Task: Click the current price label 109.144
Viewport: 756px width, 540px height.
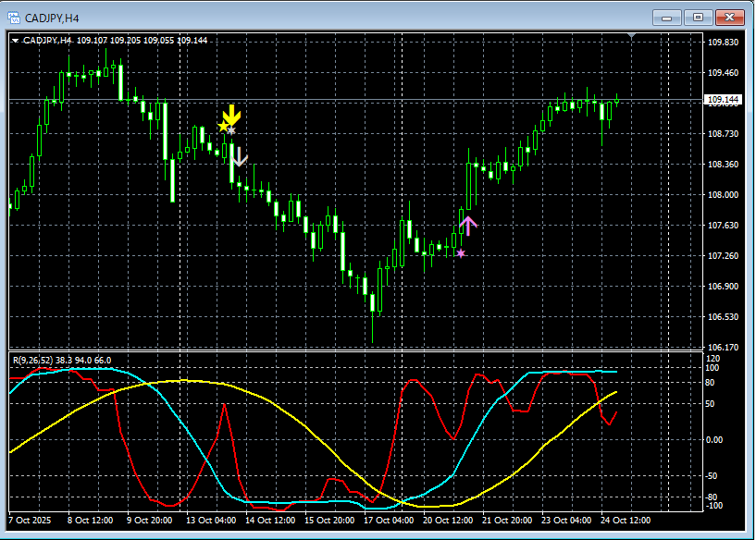Action: pos(723,100)
